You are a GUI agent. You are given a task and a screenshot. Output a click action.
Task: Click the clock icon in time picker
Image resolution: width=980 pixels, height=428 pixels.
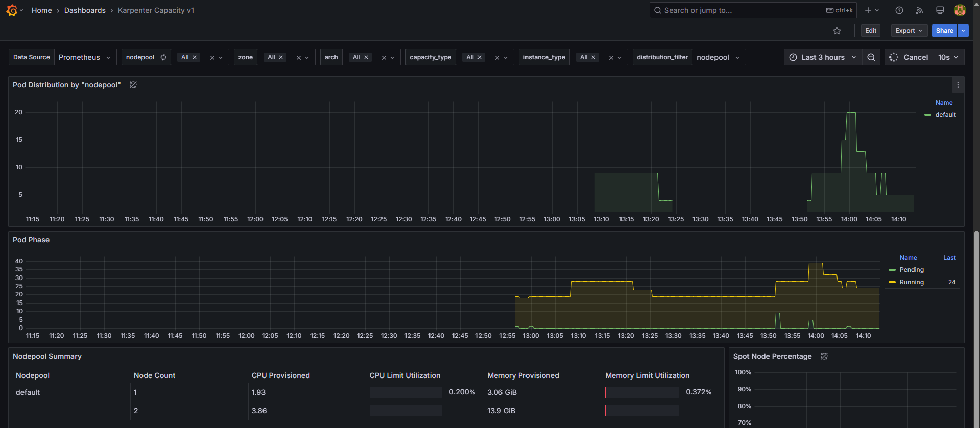793,57
